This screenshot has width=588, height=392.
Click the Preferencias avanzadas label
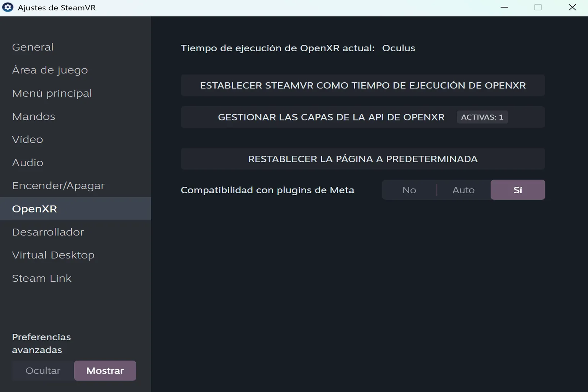(x=41, y=343)
